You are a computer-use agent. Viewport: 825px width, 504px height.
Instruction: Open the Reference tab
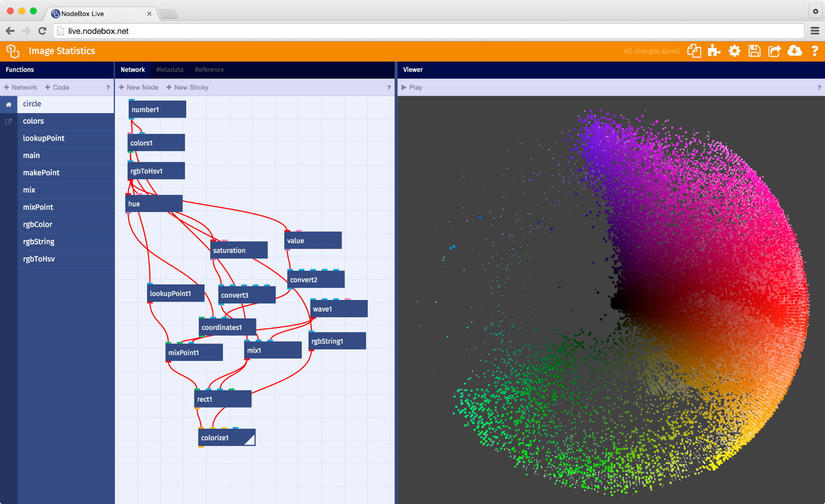pyautogui.click(x=209, y=69)
